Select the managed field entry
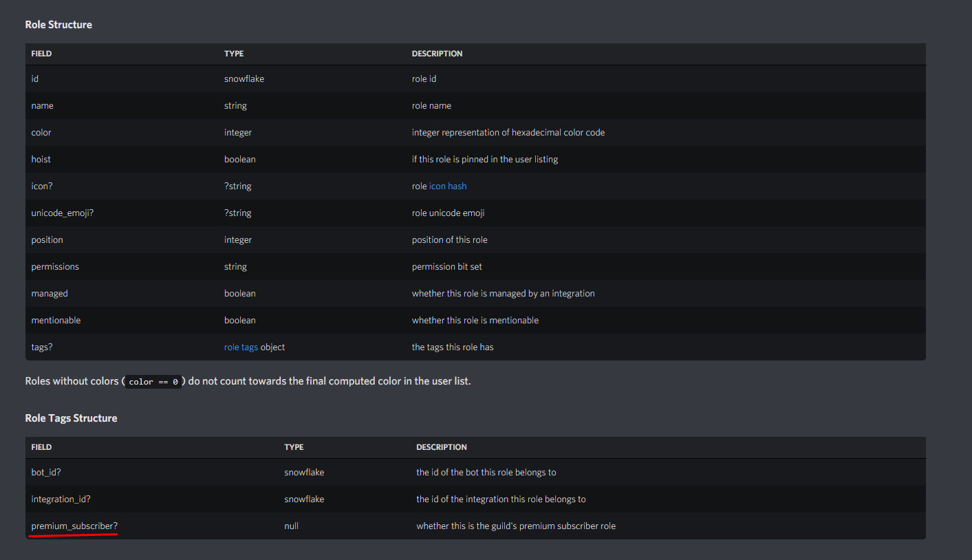This screenshot has width=972, height=560. click(50, 293)
